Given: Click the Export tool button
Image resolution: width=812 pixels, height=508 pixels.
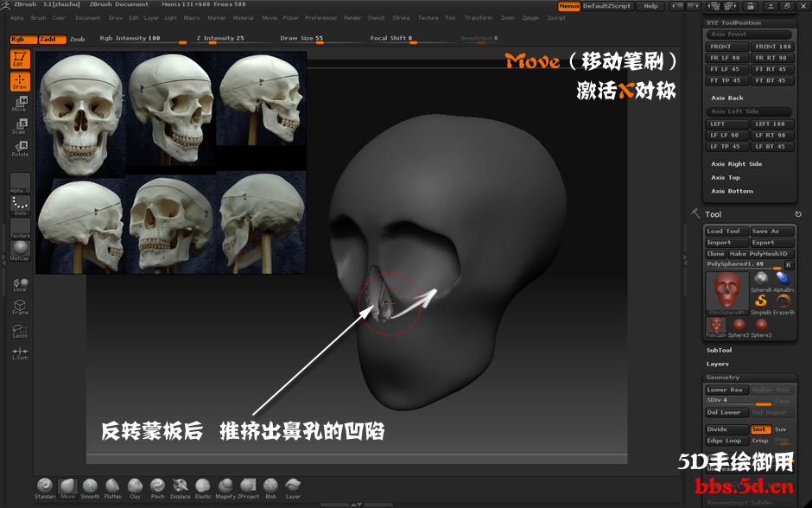Looking at the screenshot, I should tap(772, 243).
